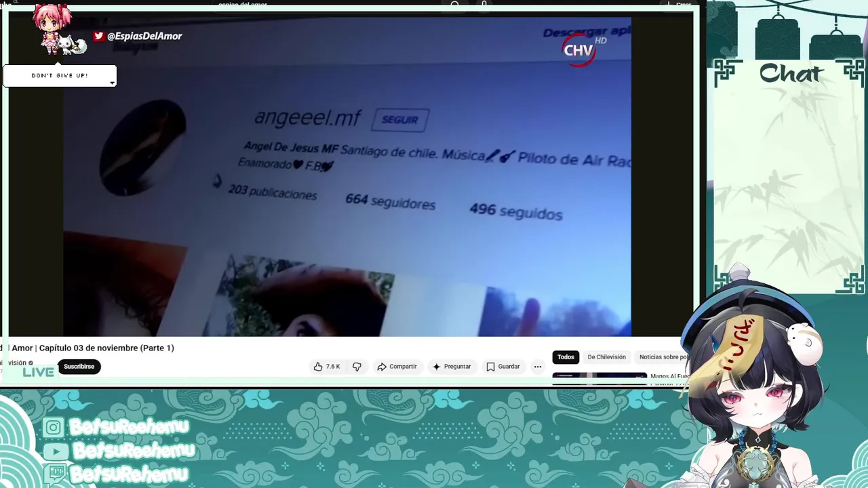This screenshot has height=488, width=868.
Task: Click the YouTube search magnifier icon
Action: (x=455, y=5)
